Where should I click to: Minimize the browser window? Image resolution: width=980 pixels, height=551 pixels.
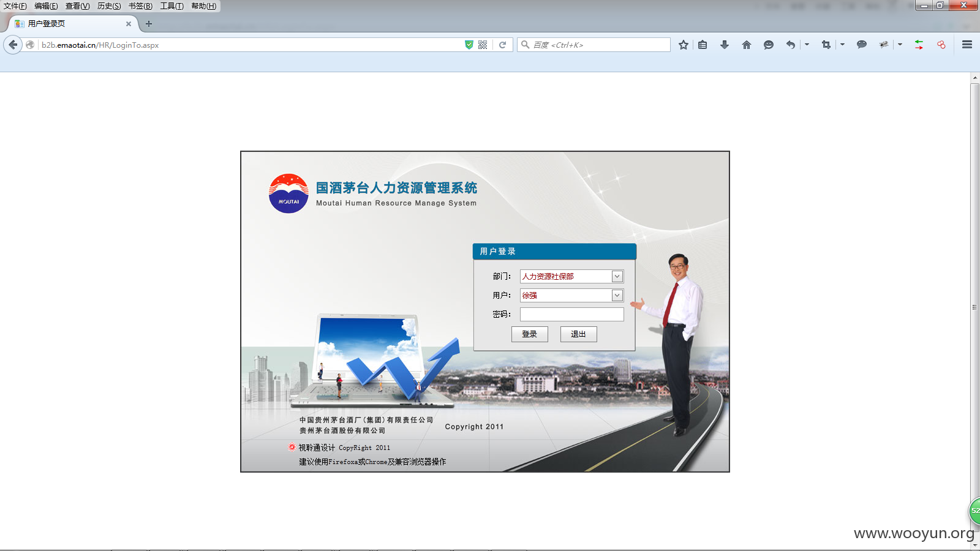pos(924,6)
